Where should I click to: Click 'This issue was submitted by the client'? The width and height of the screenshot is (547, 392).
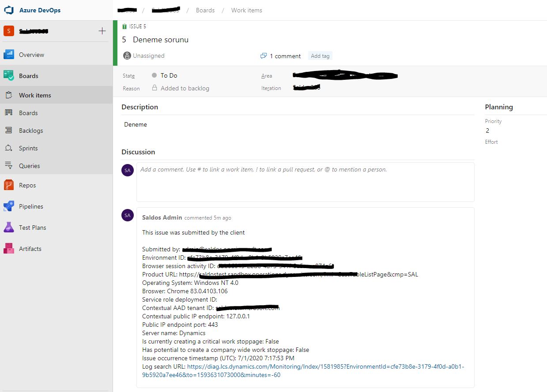[x=193, y=232]
